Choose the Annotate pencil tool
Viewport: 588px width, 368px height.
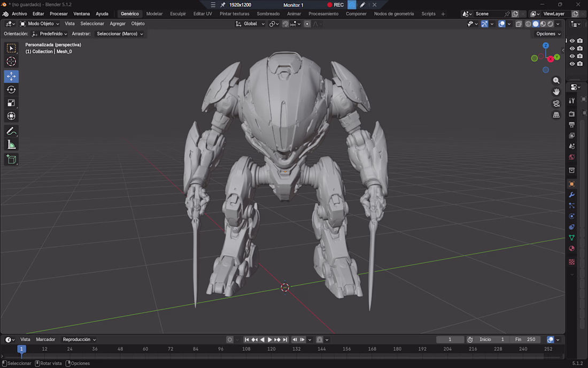[11, 131]
